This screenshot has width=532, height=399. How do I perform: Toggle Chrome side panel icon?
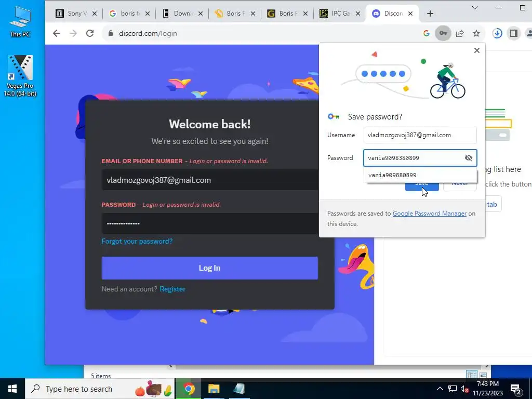(514, 33)
